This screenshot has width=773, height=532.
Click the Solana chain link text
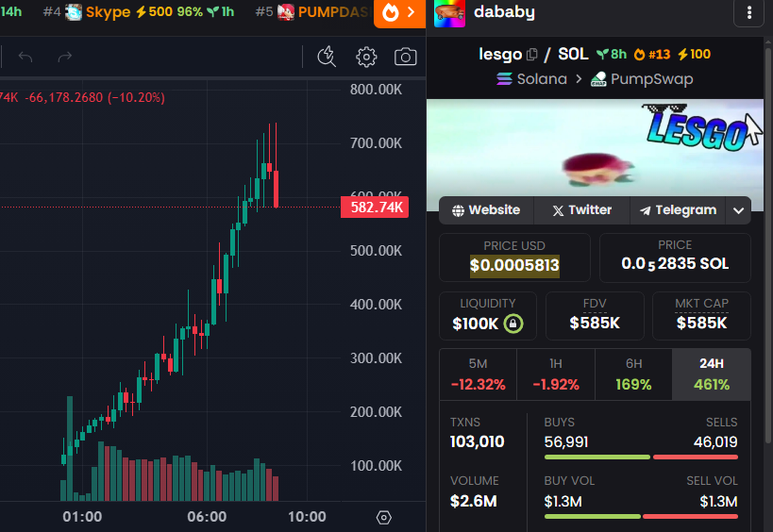[542, 79]
